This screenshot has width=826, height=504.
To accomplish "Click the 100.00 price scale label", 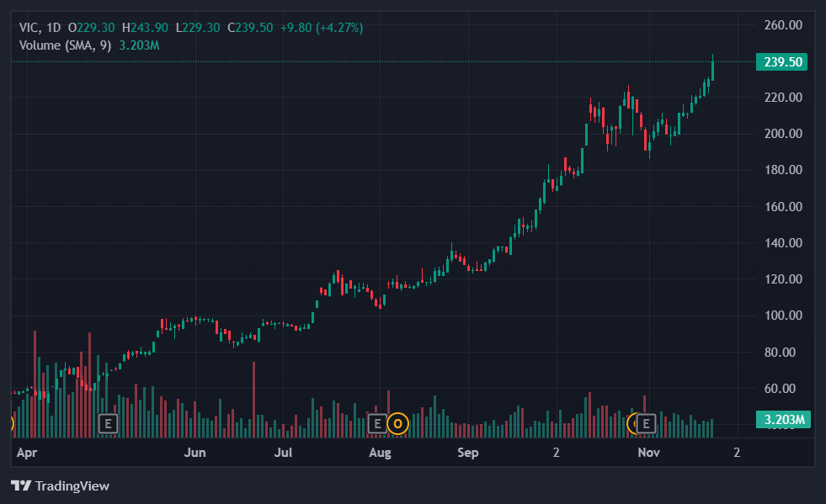I will (782, 316).
